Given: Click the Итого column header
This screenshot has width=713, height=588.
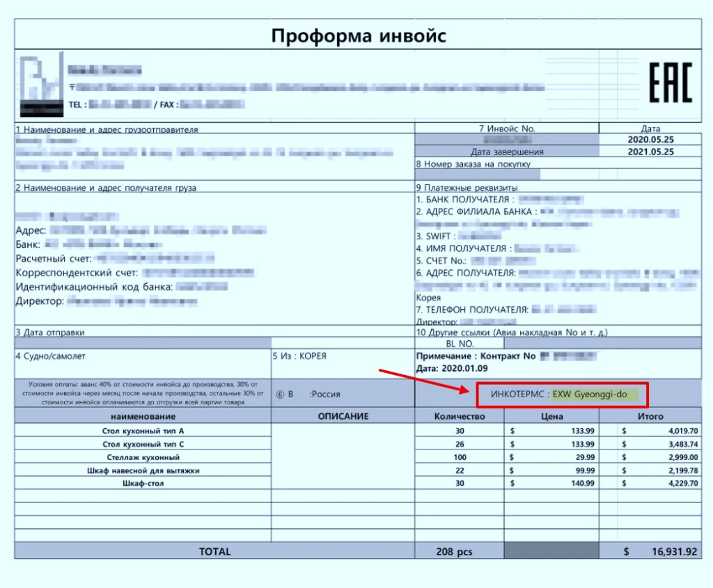Looking at the screenshot, I should coord(650,416).
